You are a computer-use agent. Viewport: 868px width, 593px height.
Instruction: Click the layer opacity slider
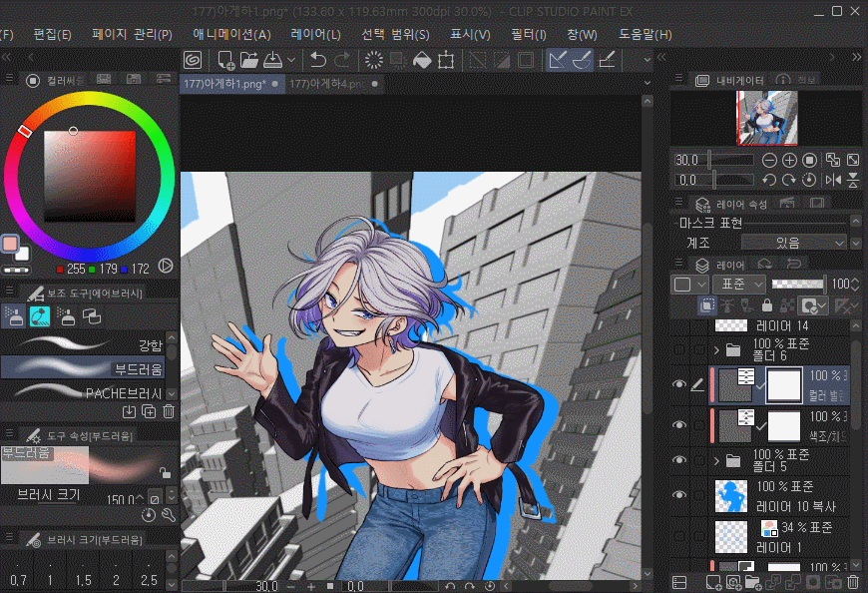tap(797, 285)
